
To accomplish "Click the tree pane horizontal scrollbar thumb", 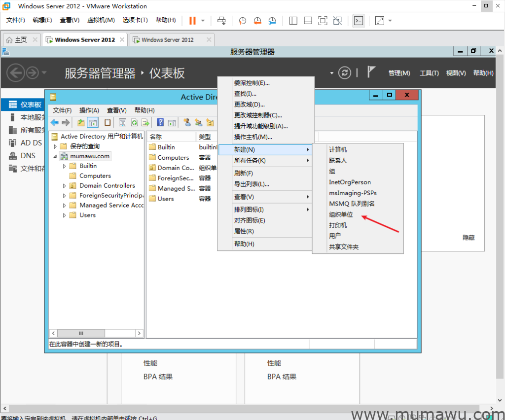I will click(81, 333).
